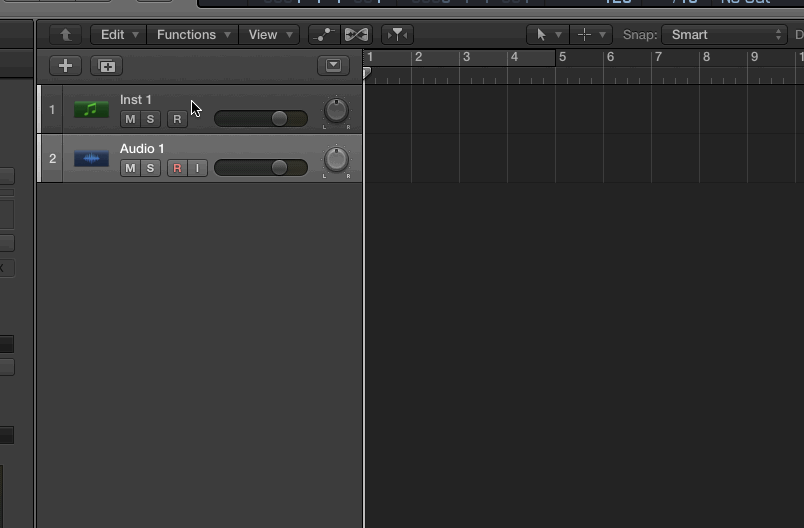Toggle the Flex view icon
The image size is (804, 528).
click(x=356, y=35)
